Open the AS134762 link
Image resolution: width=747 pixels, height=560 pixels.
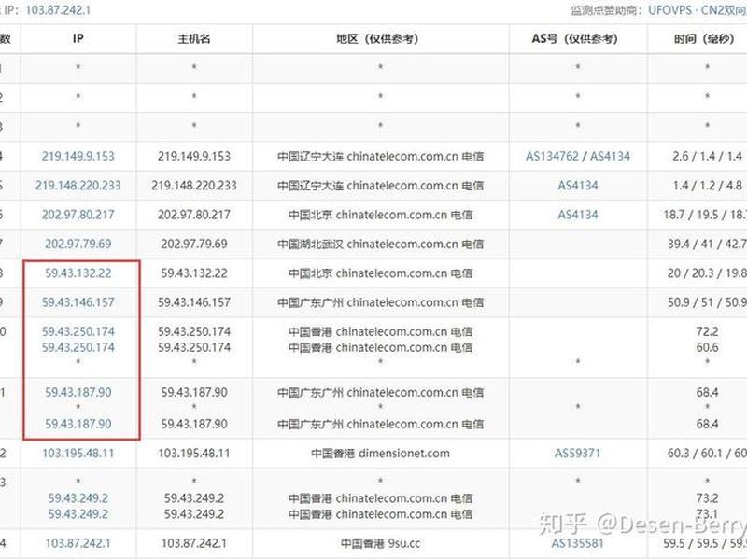click(552, 156)
